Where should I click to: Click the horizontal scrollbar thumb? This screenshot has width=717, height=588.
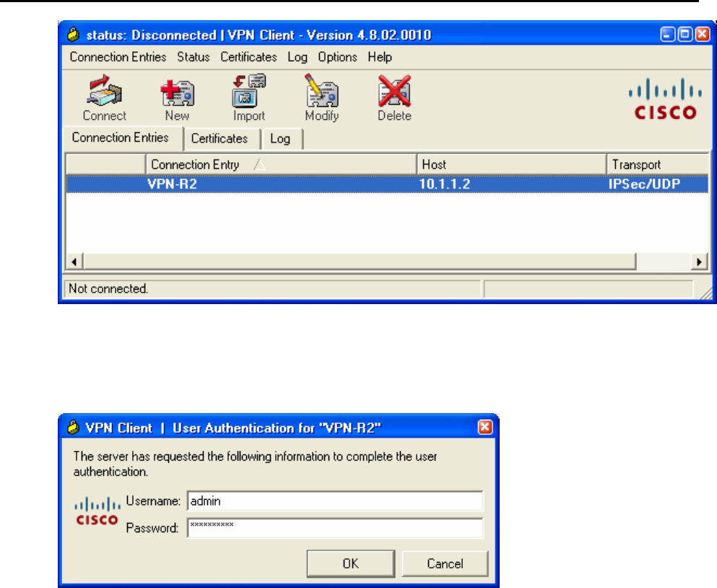360,261
